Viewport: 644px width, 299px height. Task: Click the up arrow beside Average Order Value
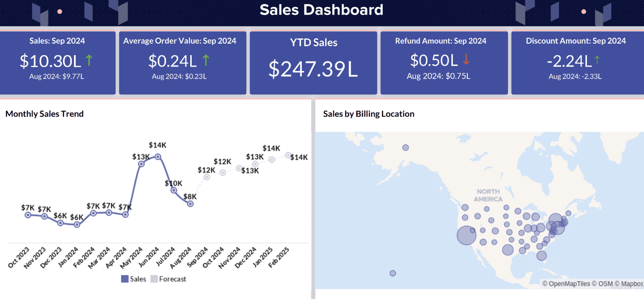(x=206, y=61)
